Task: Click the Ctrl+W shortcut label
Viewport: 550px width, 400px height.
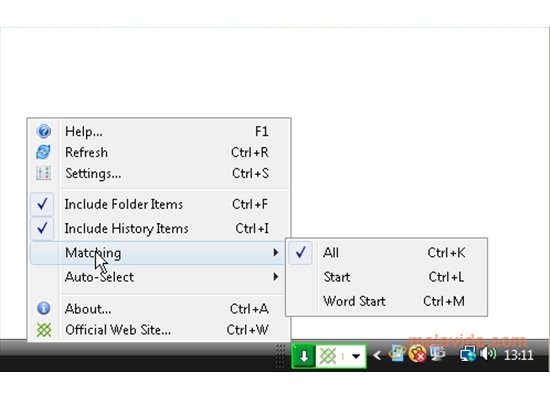Action: (248, 329)
